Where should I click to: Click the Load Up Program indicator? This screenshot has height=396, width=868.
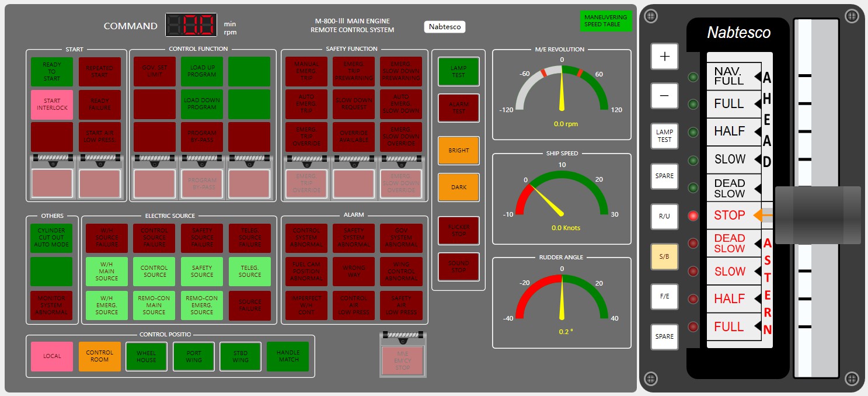coord(202,71)
